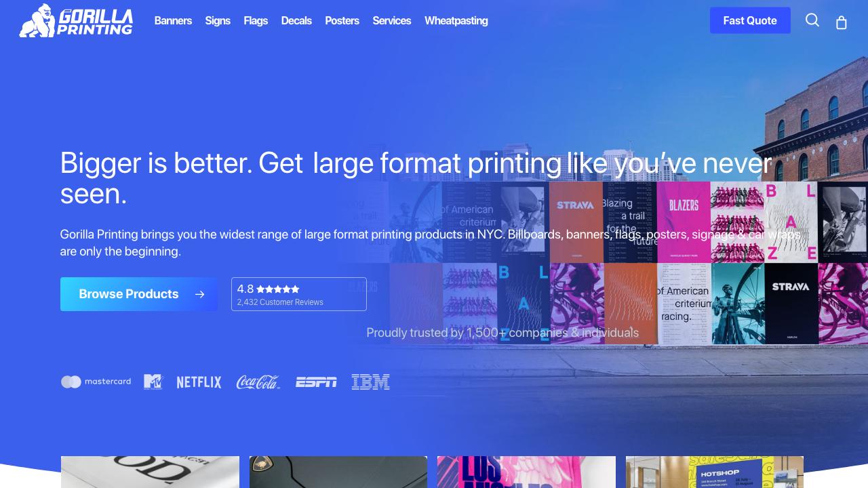Open the shopping cart bag icon
Image resolution: width=868 pixels, height=488 pixels.
click(x=841, y=22)
